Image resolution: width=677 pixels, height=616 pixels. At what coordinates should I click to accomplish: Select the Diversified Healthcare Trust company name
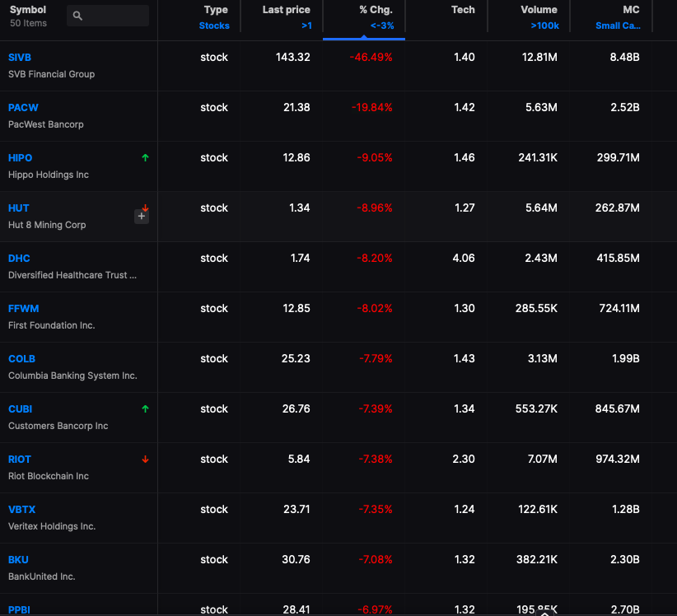(72, 275)
